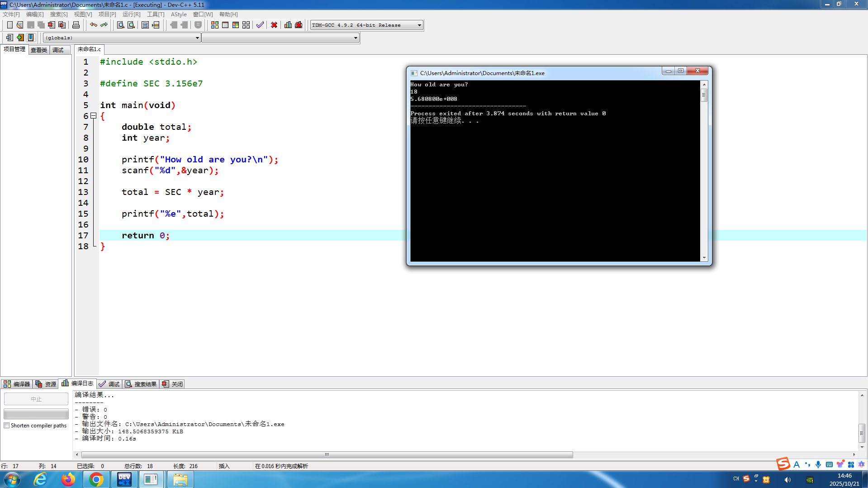Open the AStyle menu
Viewport: 868px width, 488px height.
pos(179,14)
